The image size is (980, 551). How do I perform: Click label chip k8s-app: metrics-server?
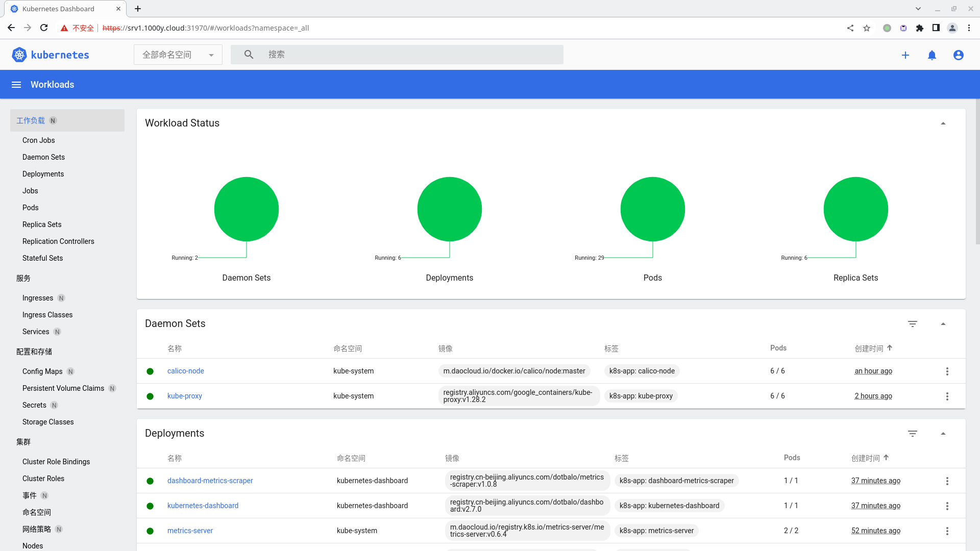[x=656, y=531]
